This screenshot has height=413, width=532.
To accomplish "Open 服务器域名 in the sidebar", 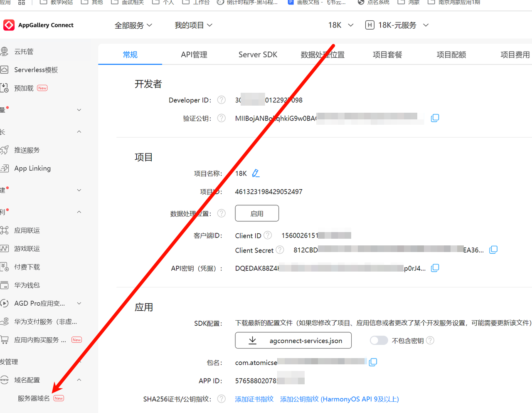I will (34, 398).
